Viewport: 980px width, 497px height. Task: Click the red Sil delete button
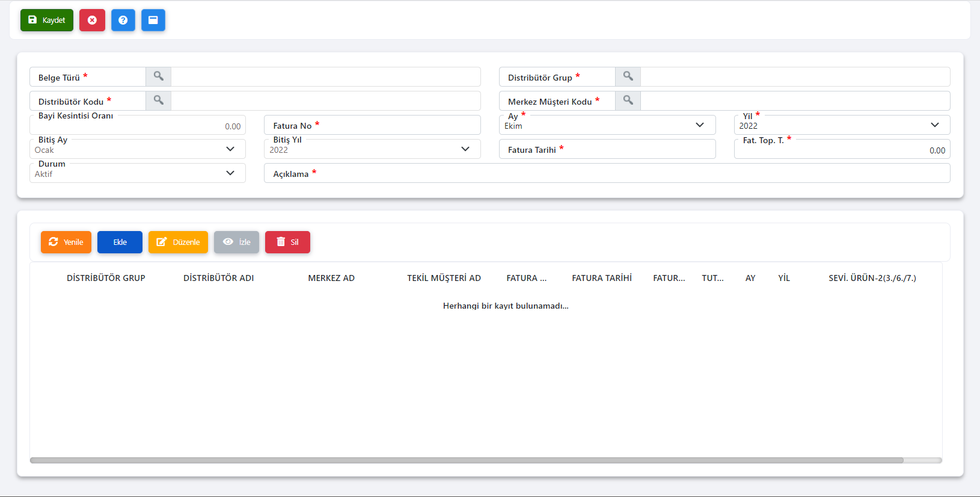pos(287,242)
